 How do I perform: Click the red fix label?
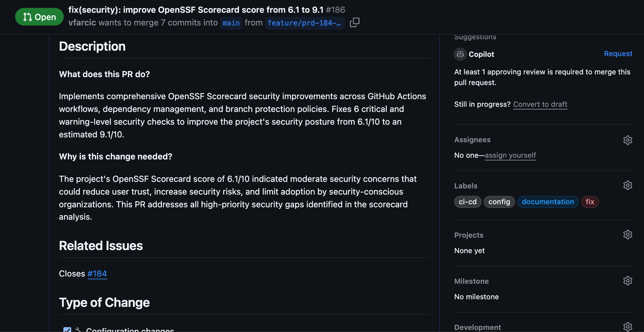click(x=590, y=202)
